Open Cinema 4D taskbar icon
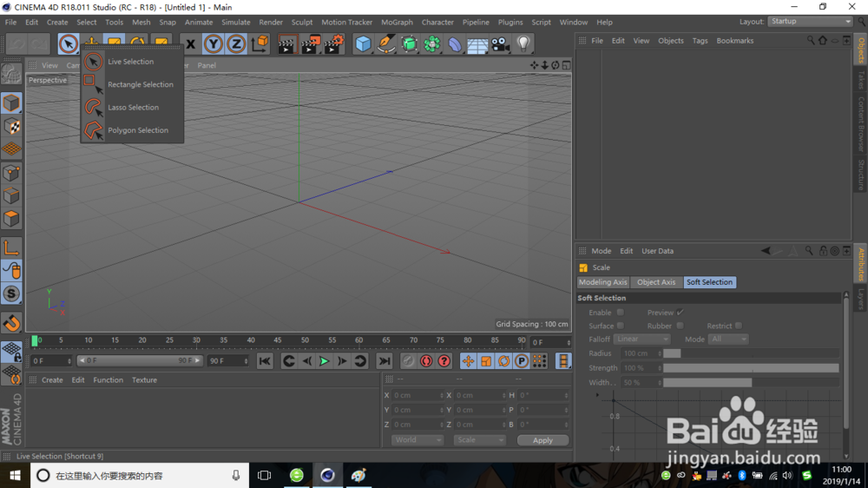This screenshot has height=488, width=868. [328, 475]
